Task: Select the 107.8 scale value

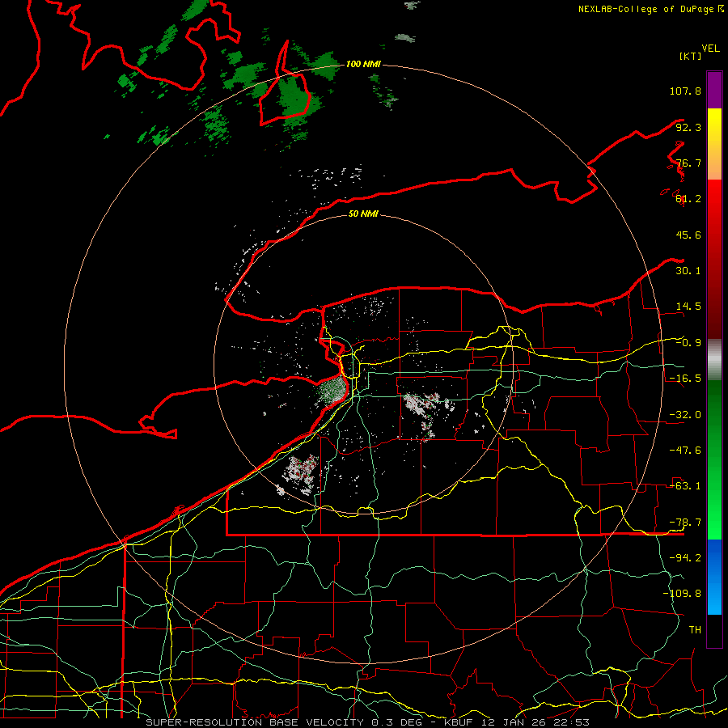Action: (685, 91)
